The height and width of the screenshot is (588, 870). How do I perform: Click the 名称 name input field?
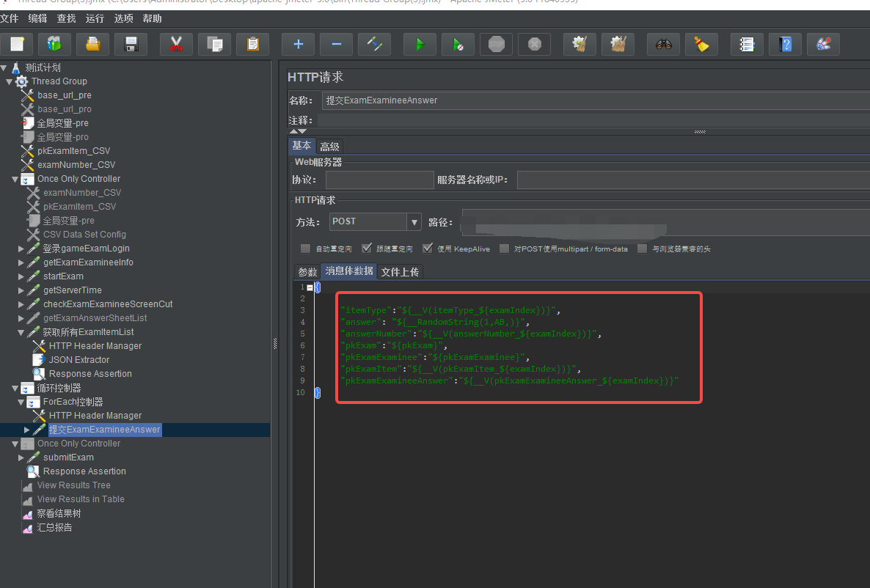point(596,100)
